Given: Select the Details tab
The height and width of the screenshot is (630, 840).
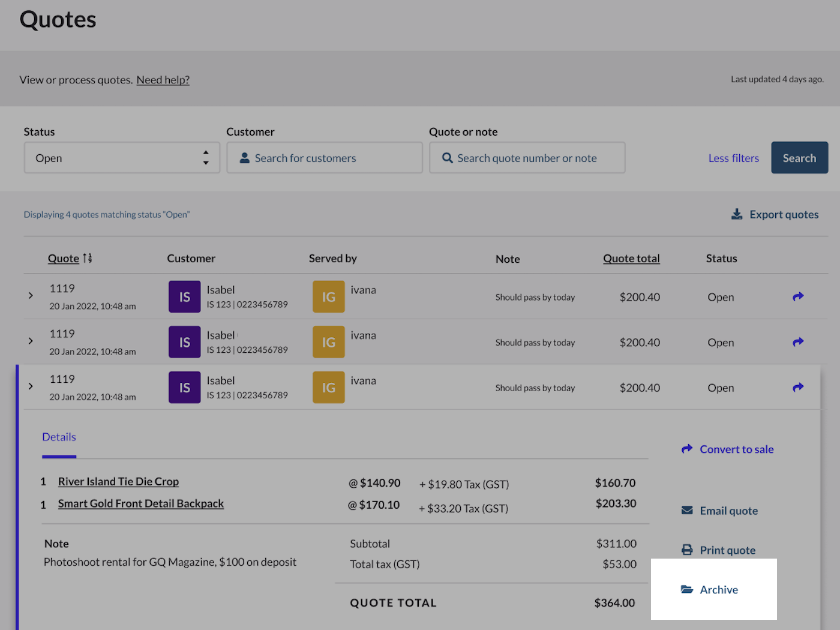Looking at the screenshot, I should tap(59, 437).
